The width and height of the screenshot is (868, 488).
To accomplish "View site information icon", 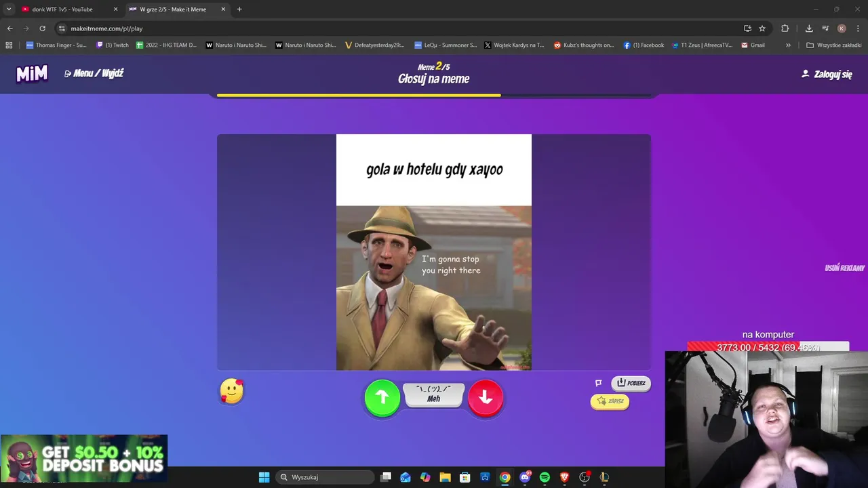I will (x=62, y=28).
